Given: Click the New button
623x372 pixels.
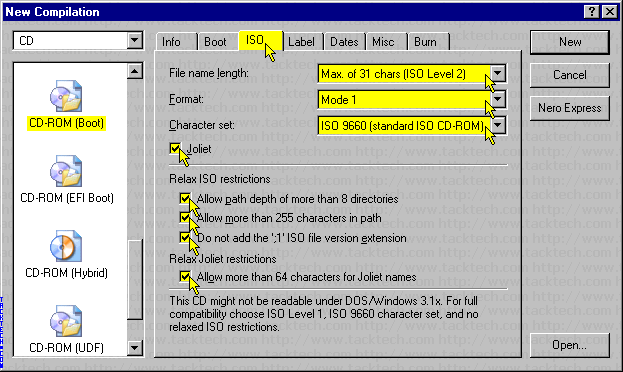Looking at the screenshot, I should (569, 42).
